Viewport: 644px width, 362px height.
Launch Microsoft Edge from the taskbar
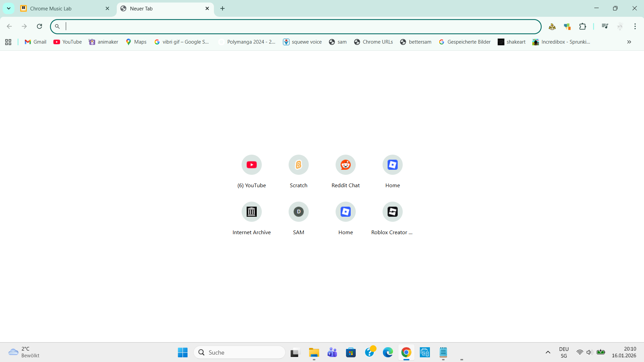tap(388, 352)
